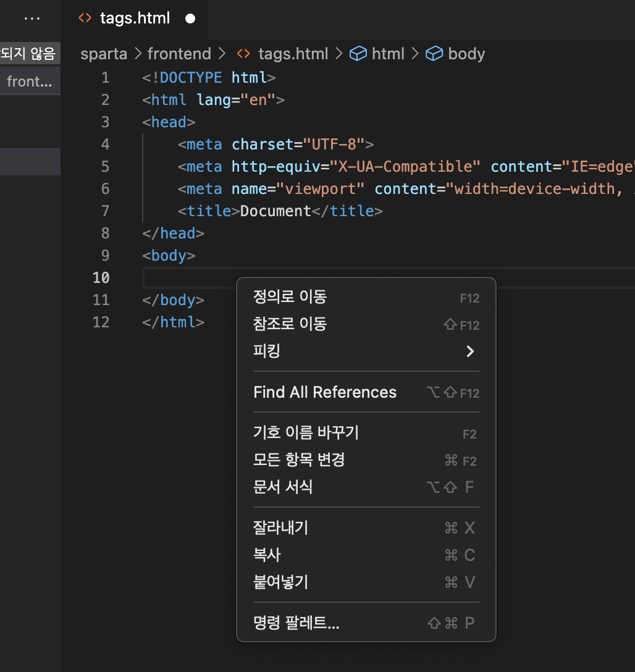Choose 문서 서식 (Format Document)
This screenshot has height=672, width=635.
[366, 487]
